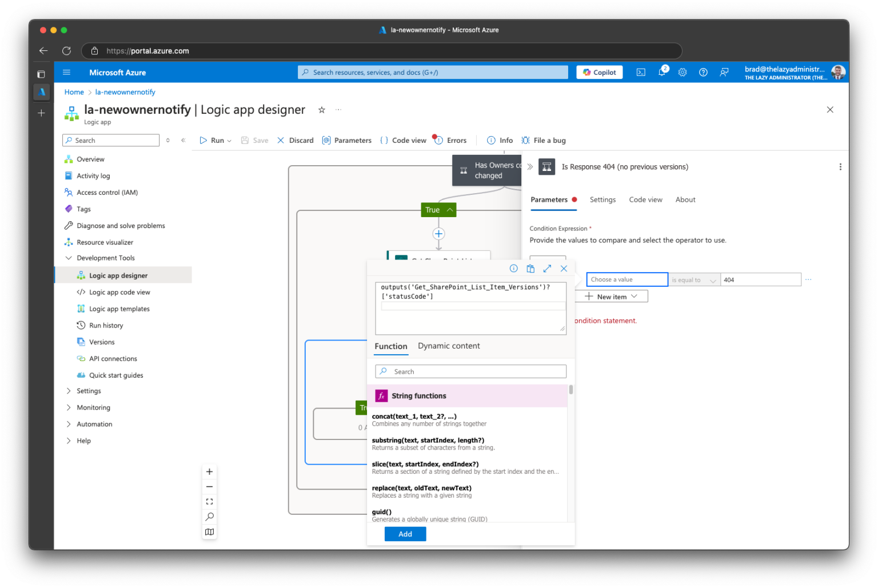Viewport: 878px width, 588px height.
Task: Open the browser new tab plus button
Action: 41,113
